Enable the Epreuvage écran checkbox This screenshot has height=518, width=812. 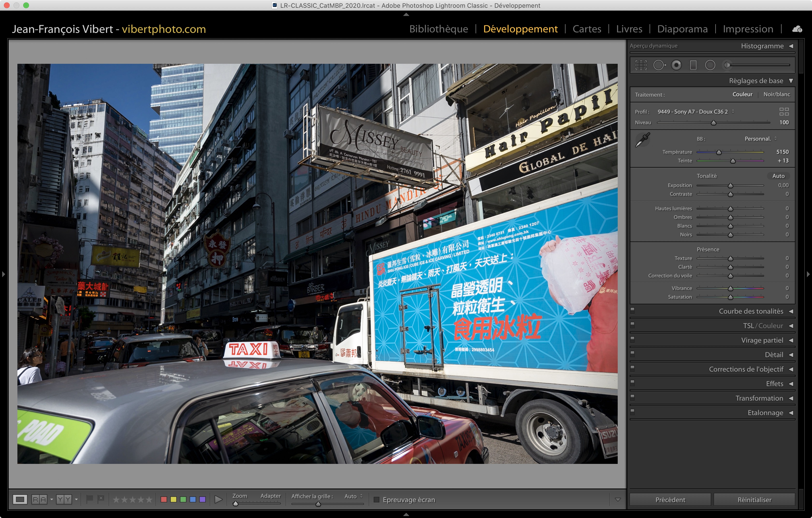pyautogui.click(x=377, y=499)
